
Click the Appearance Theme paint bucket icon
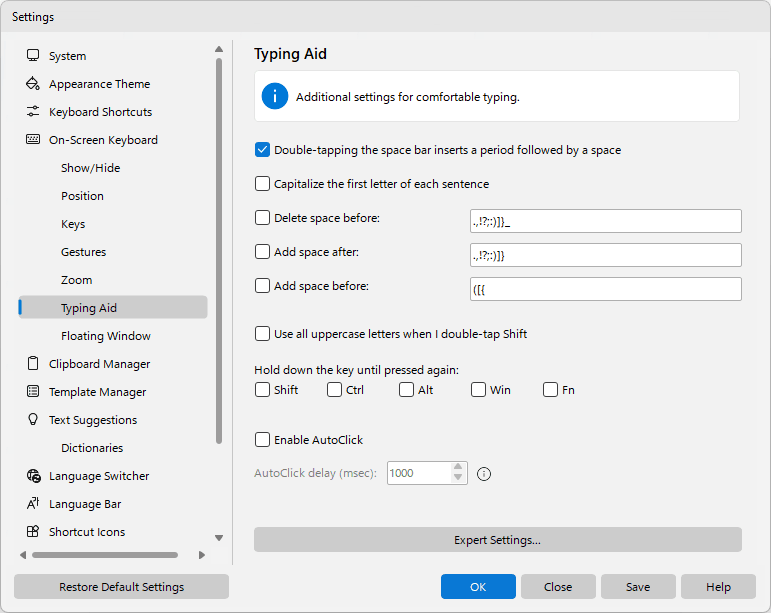pos(33,84)
